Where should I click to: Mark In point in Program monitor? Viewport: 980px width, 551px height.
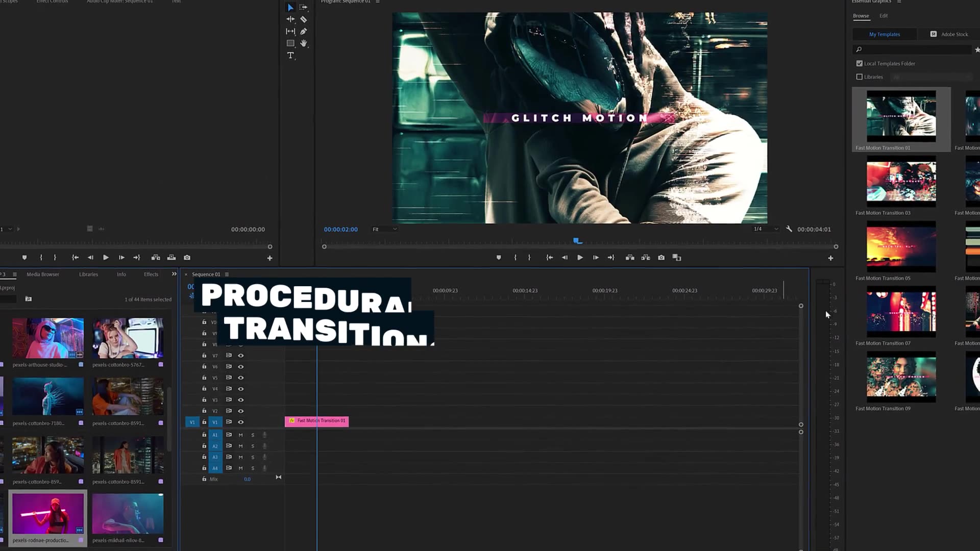point(515,258)
